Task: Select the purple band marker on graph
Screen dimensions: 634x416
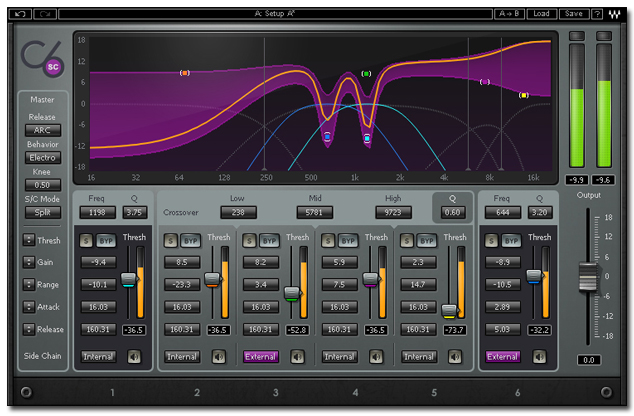Action: pos(485,82)
